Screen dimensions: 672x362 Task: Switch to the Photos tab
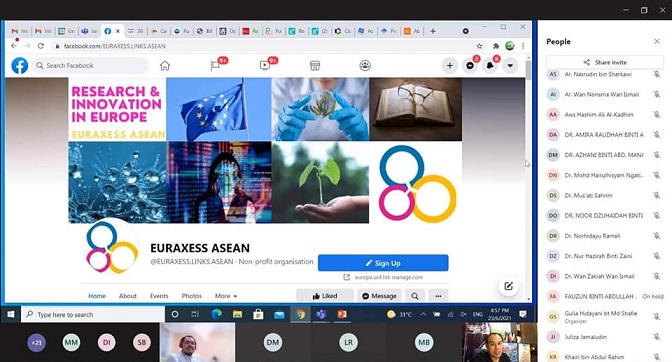(192, 296)
